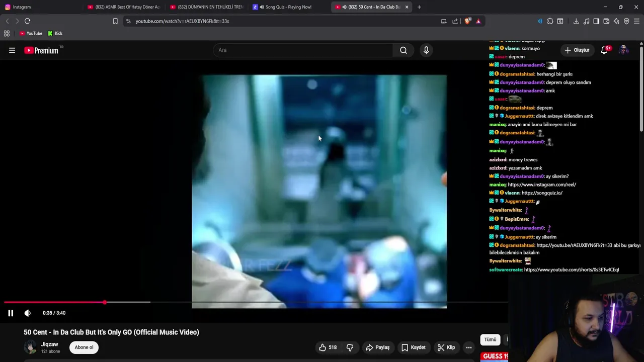Open media control music note icon
Screen dimensions: 644x362
tap(586, 21)
